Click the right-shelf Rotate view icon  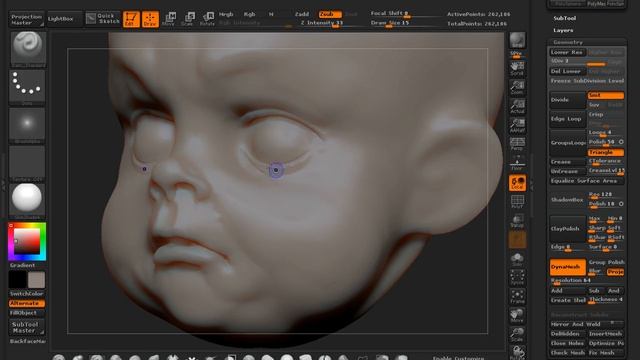tap(517, 352)
